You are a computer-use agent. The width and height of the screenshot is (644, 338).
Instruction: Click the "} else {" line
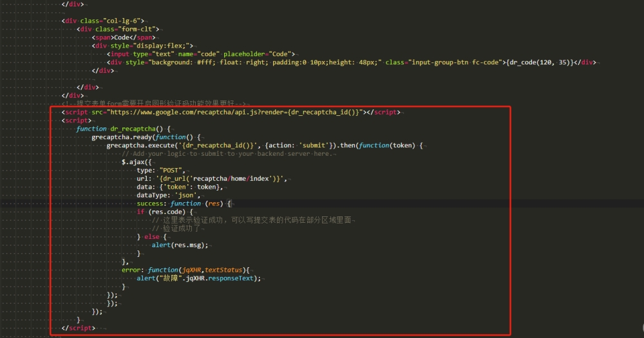click(x=151, y=236)
